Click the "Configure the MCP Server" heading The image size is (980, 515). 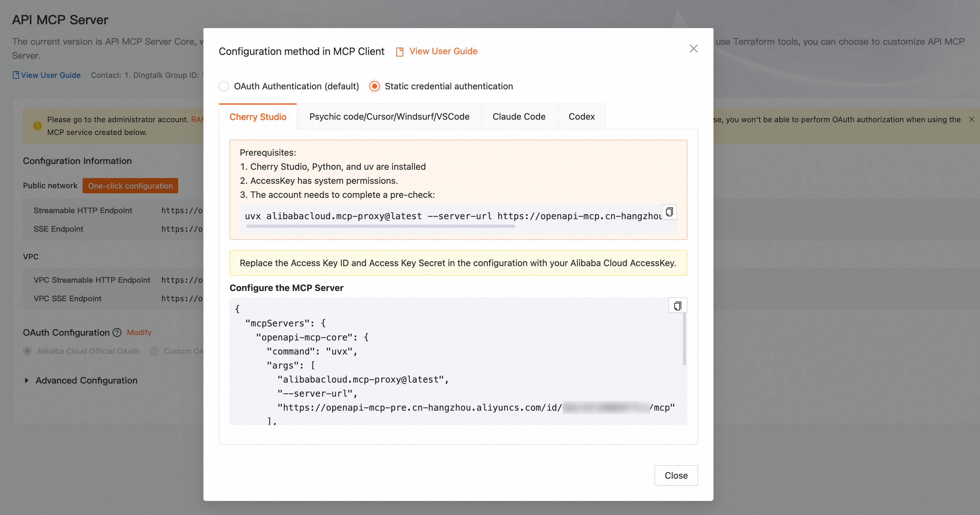point(287,288)
